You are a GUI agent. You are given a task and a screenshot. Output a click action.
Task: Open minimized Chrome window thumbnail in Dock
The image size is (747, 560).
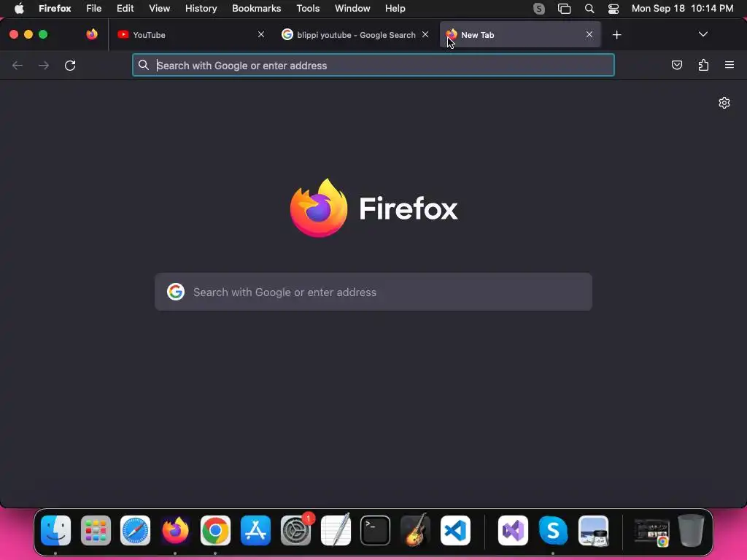651,532
